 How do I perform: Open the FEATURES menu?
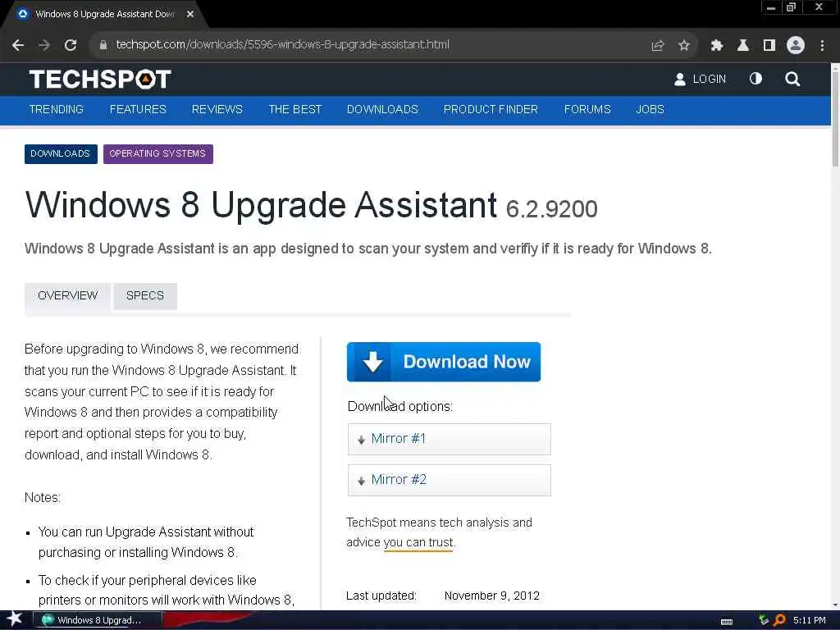tap(138, 109)
